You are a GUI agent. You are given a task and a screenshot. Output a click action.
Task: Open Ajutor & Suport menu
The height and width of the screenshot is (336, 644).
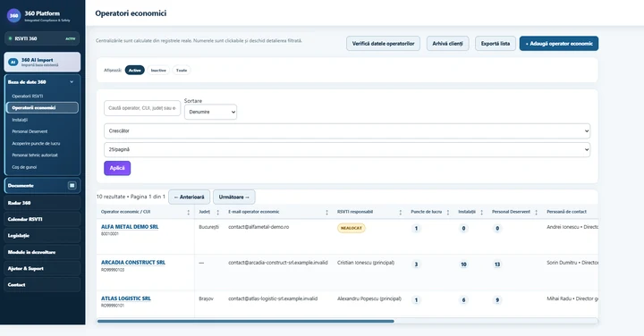(x=42, y=268)
